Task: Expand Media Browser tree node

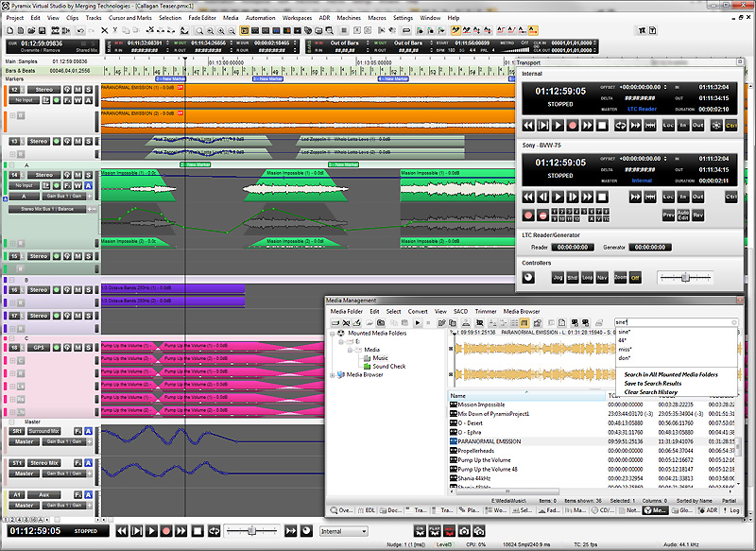Action: click(x=333, y=374)
